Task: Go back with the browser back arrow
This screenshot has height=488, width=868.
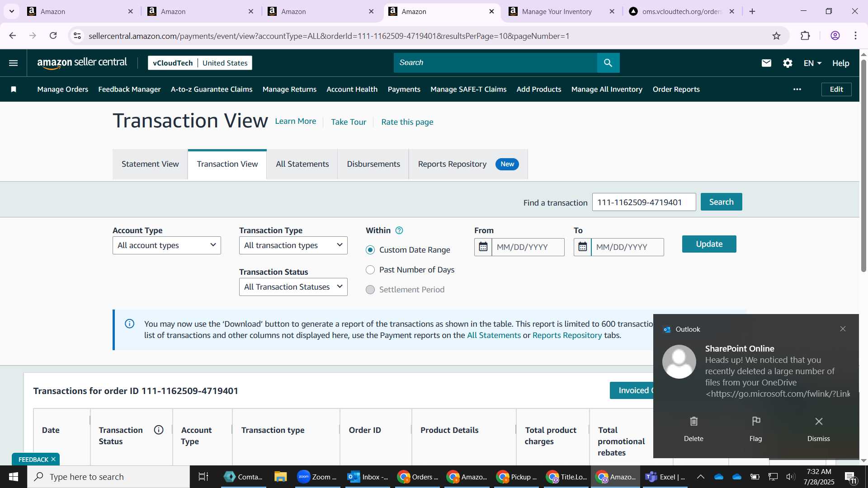Action: [13, 36]
